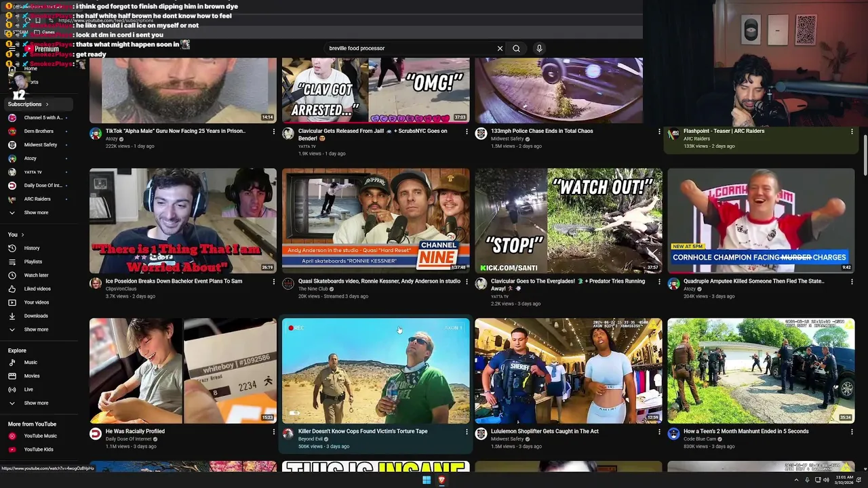Open Live under Explore
868x488 pixels.
pyautogui.click(x=39, y=389)
